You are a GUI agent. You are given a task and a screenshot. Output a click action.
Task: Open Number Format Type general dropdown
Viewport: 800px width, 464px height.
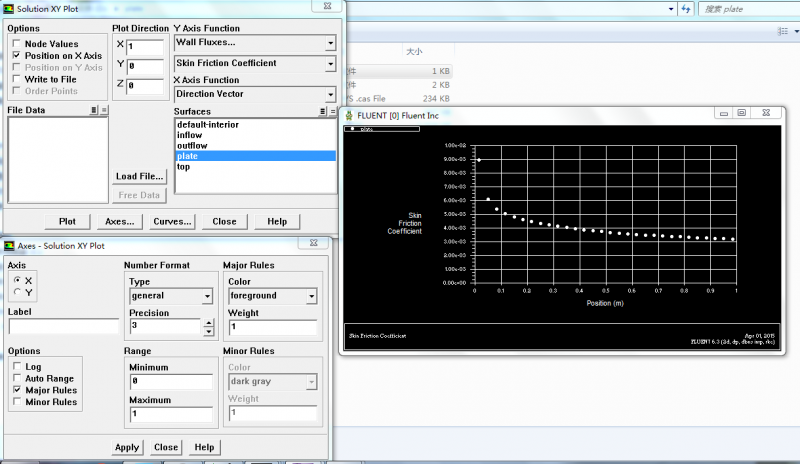tap(207, 297)
